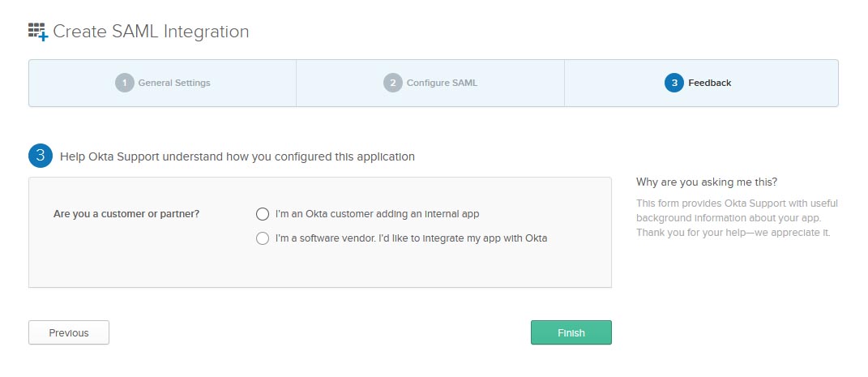Go to the General Settings step
This screenshot has width=868, height=377.
point(173,83)
